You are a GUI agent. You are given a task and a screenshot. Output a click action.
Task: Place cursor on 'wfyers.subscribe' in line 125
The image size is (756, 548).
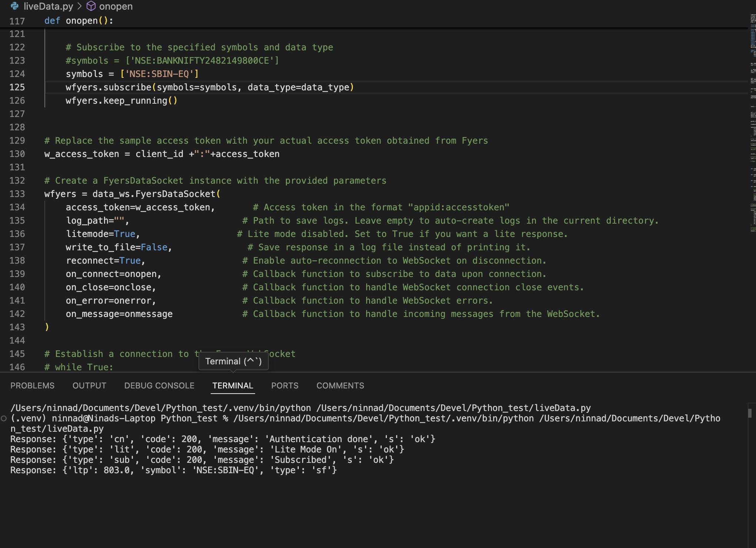[x=108, y=87]
